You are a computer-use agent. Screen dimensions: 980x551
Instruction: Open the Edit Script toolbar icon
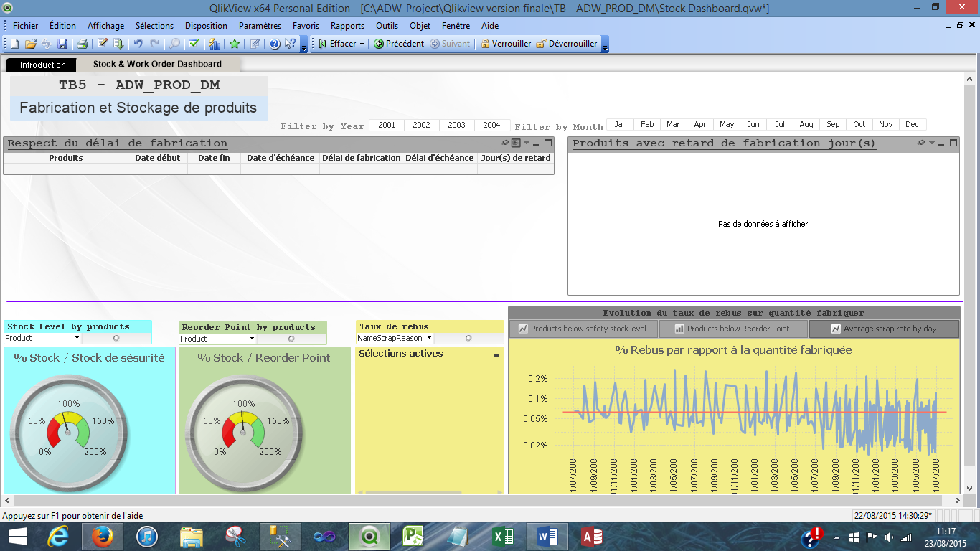point(103,44)
